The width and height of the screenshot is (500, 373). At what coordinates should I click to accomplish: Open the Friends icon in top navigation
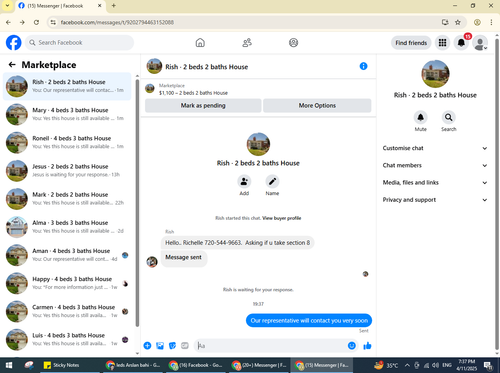pos(247,43)
